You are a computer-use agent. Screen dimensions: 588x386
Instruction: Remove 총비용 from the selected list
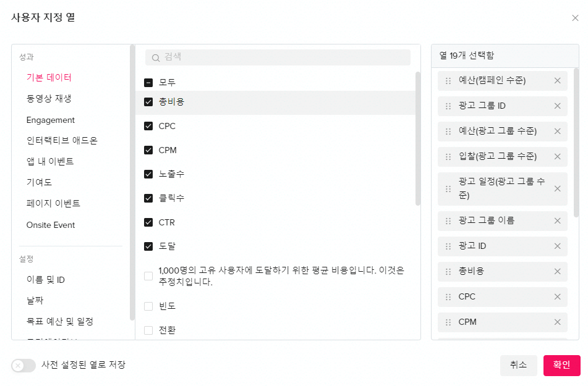(x=557, y=271)
